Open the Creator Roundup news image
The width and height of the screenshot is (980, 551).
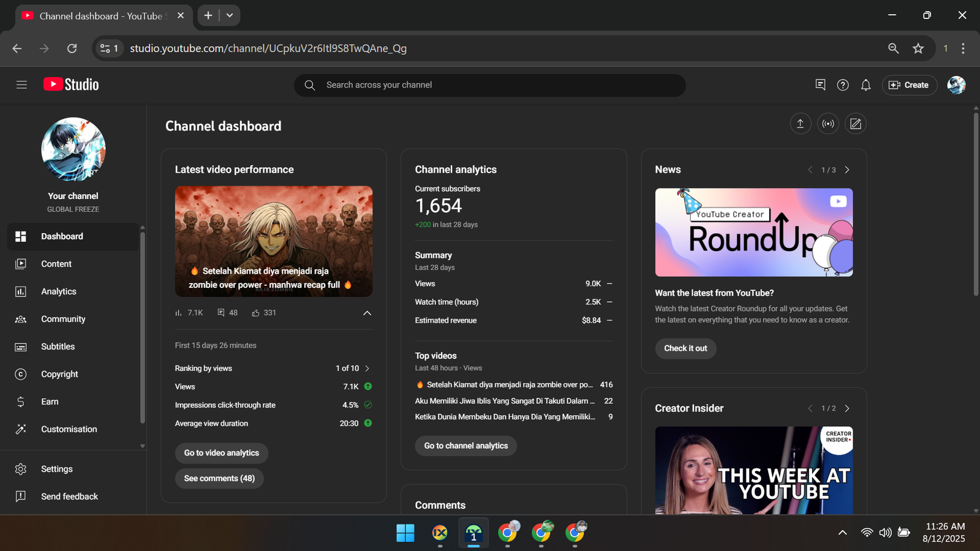(x=754, y=232)
